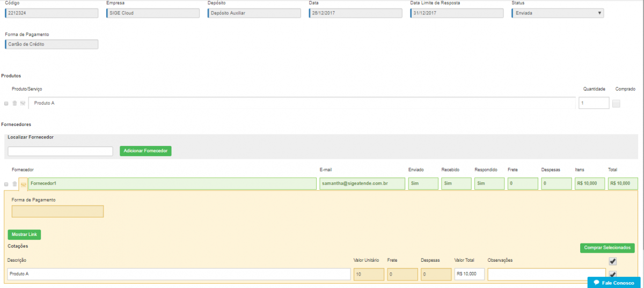This screenshot has width=644, height=288.
Task: Click the empty supplier Forma de Pagamento field
Action: (57, 211)
